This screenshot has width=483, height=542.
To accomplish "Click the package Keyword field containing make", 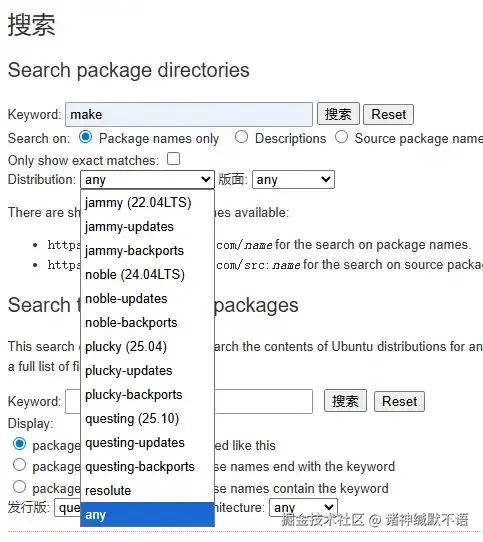I will (189, 114).
